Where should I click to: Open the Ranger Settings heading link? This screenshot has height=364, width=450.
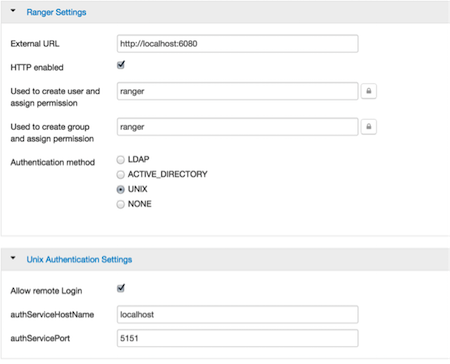(56, 12)
